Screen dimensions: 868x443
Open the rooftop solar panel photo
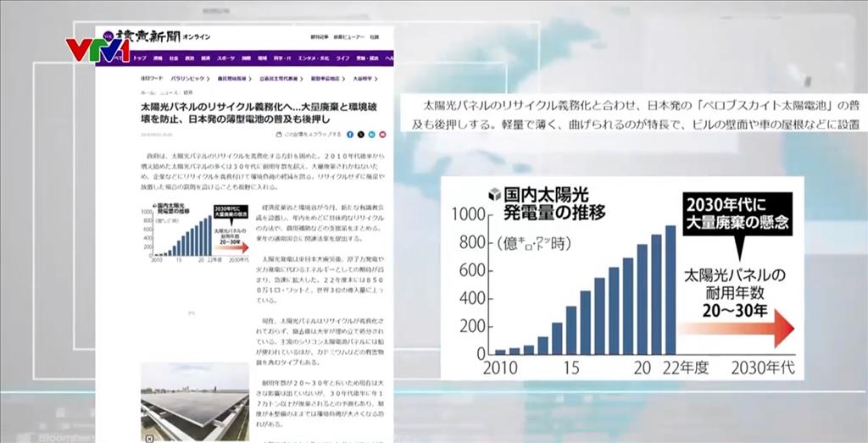coord(194,402)
